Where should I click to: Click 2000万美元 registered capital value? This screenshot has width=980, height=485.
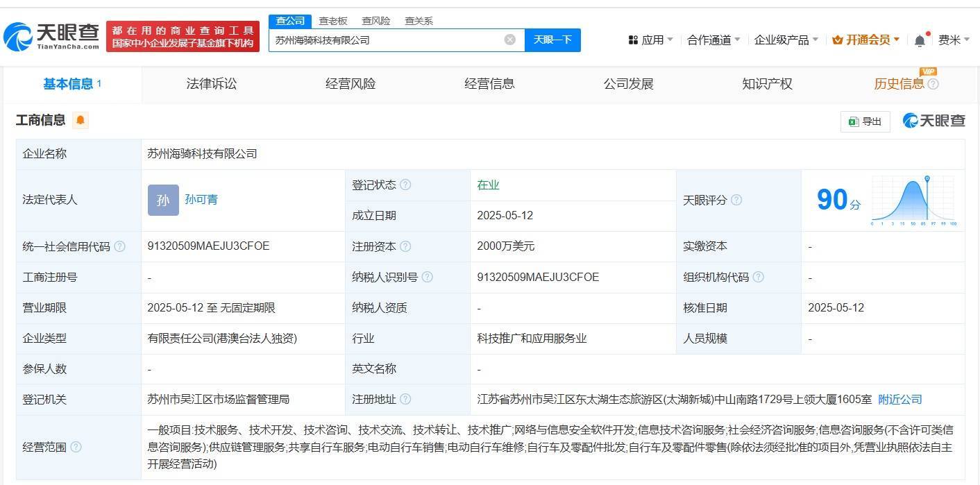(505, 246)
